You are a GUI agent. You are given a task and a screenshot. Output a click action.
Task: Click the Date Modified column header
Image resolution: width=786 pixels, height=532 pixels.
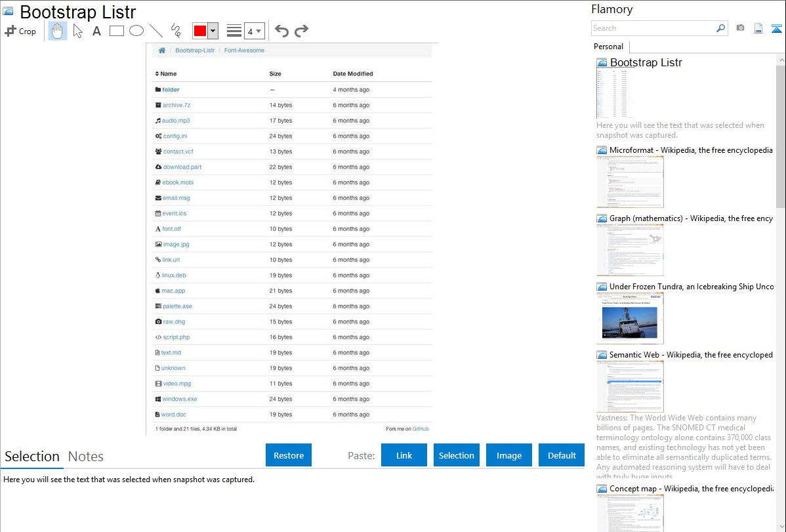point(353,73)
